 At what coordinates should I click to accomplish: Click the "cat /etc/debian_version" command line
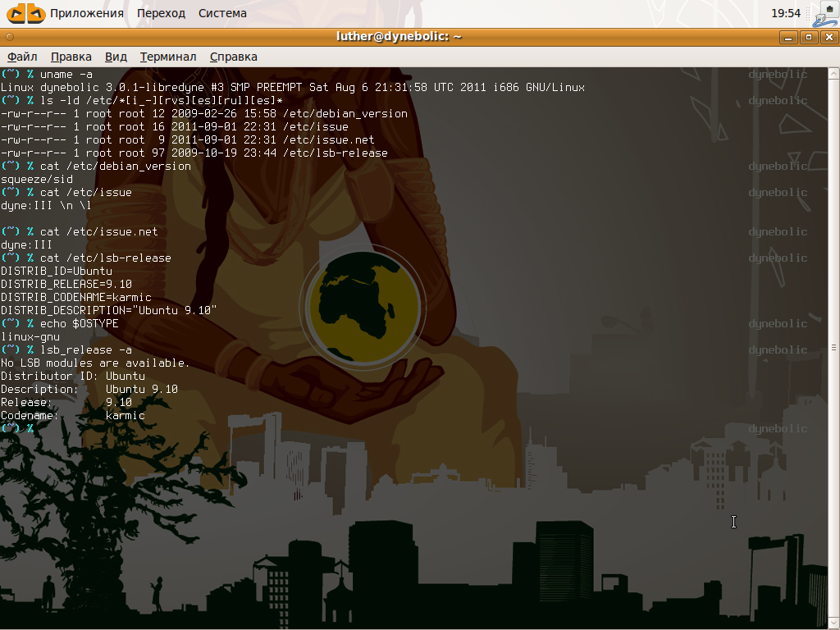96,166
